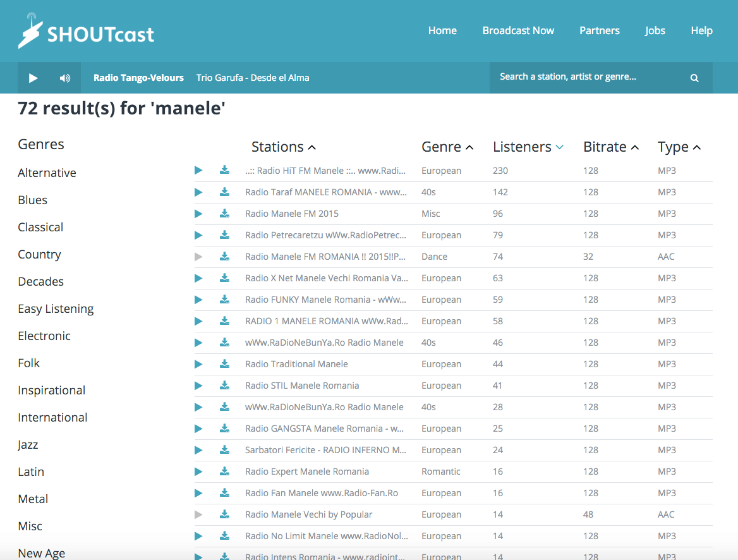Download Radio Manele FM 2015 playlist
This screenshot has width=738, height=560.
(x=224, y=214)
